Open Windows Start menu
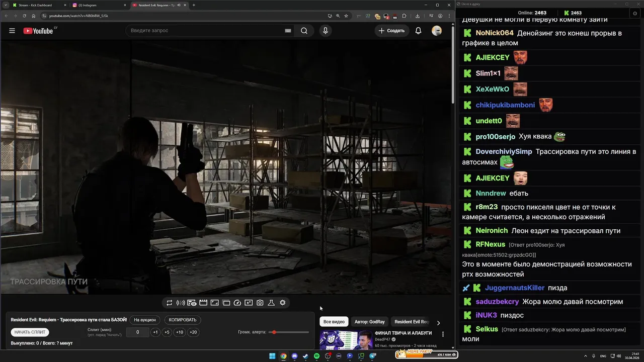The height and width of the screenshot is (362, 644). pyautogui.click(x=272, y=356)
